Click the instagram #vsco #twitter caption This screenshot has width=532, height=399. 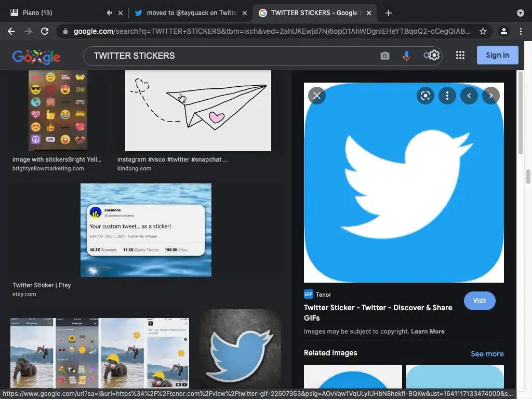(x=172, y=159)
